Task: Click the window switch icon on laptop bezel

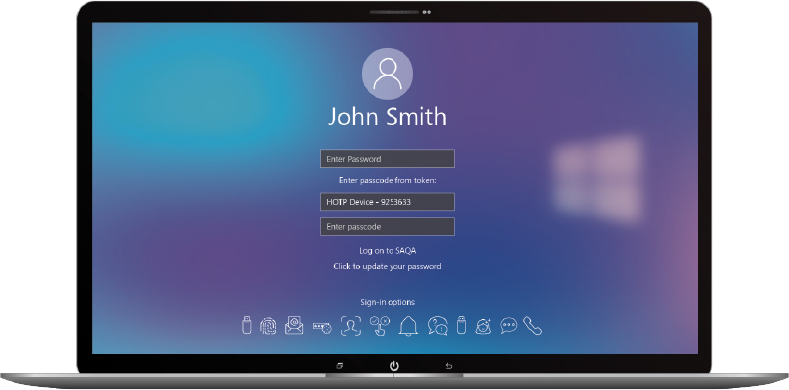Action: coord(339,366)
